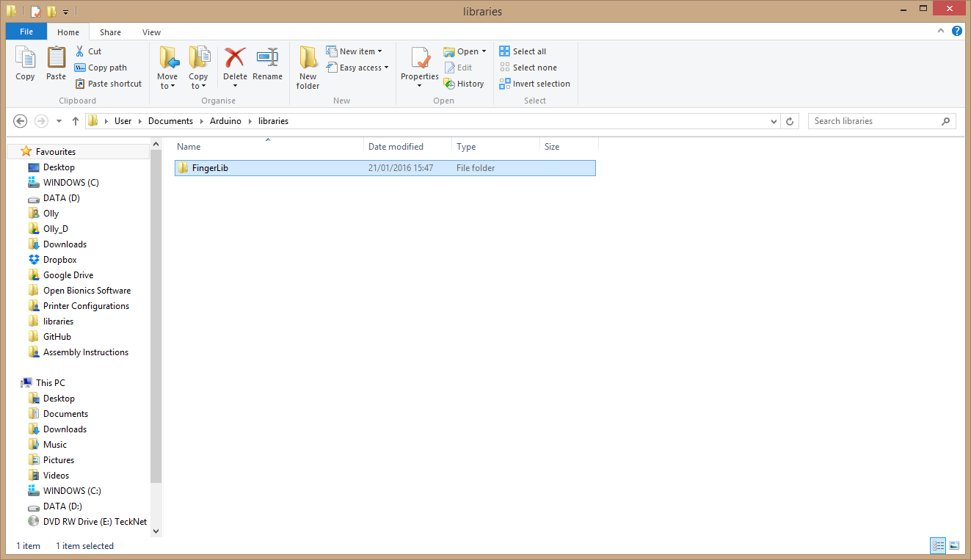
Task: Click the Back navigation arrow
Action: (21, 121)
